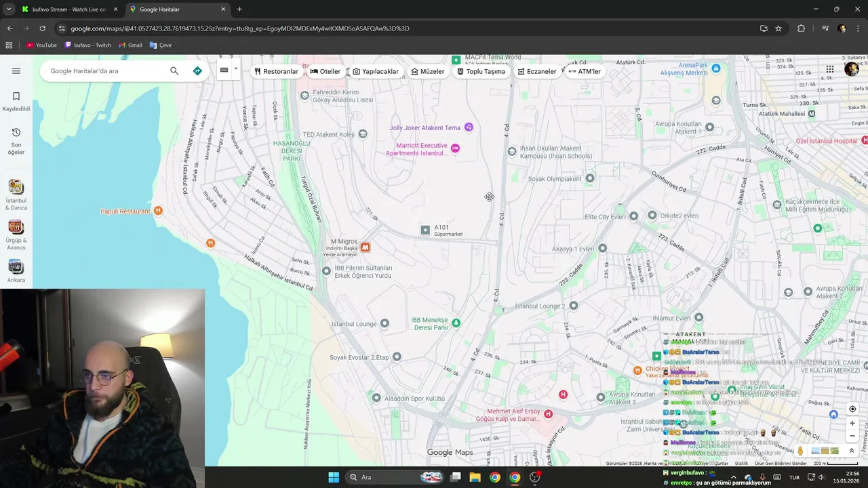
Task: Click the show my location button
Action: point(852,409)
